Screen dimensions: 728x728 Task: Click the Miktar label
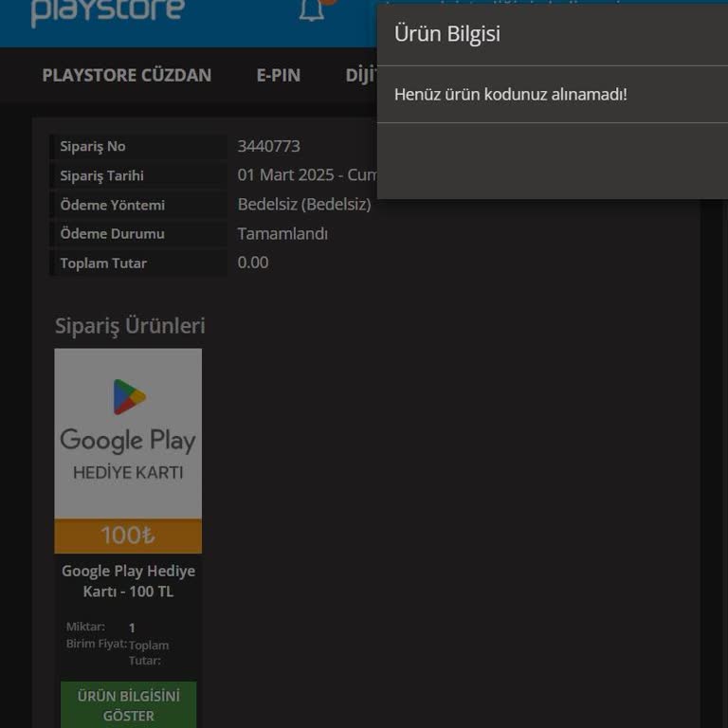click(85, 627)
